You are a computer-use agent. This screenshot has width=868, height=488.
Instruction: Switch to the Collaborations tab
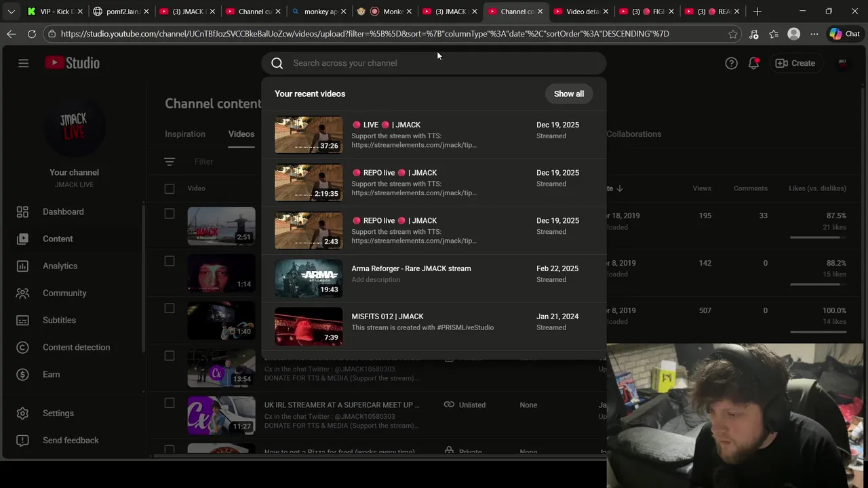click(634, 134)
